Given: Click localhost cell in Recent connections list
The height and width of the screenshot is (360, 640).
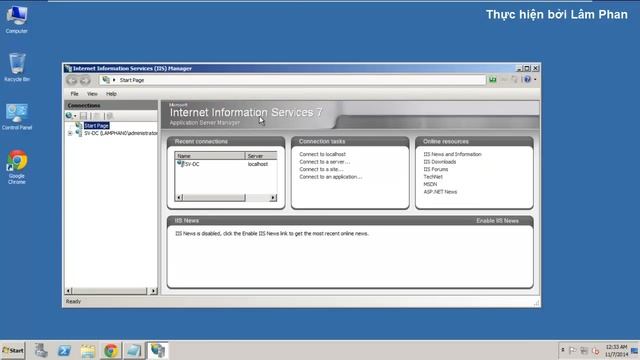Looking at the screenshot, I should tap(258, 164).
